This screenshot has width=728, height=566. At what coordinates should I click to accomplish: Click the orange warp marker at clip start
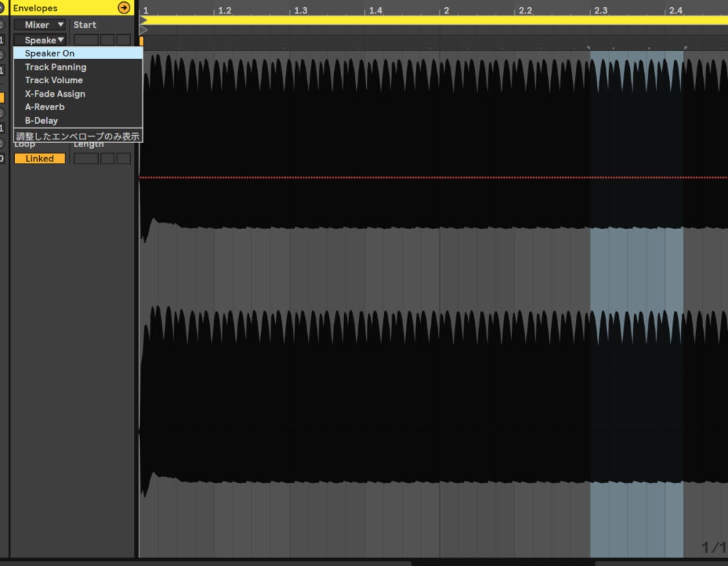[x=141, y=41]
